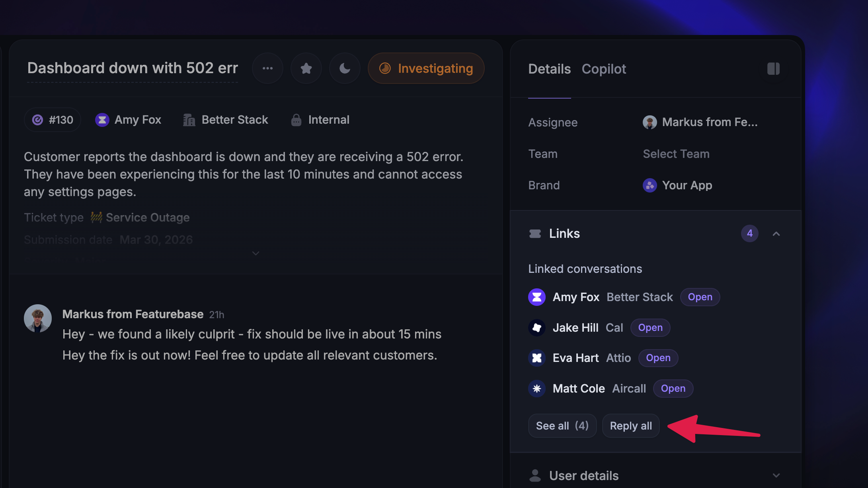The height and width of the screenshot is (488, 868).
Task: Click the Service Outage ticket type value
Action: click(x=148, y=218)
